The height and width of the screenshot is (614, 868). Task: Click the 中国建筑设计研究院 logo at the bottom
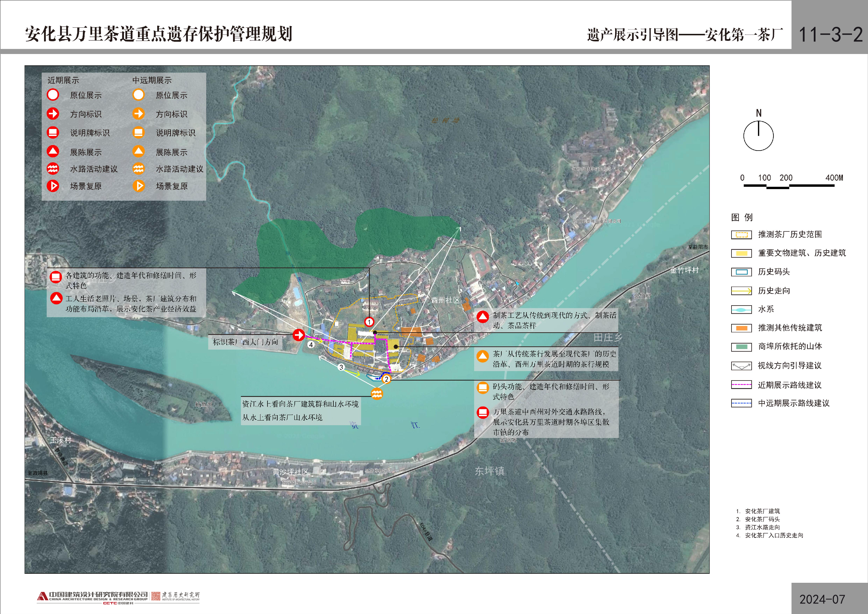tap(93, 597)
